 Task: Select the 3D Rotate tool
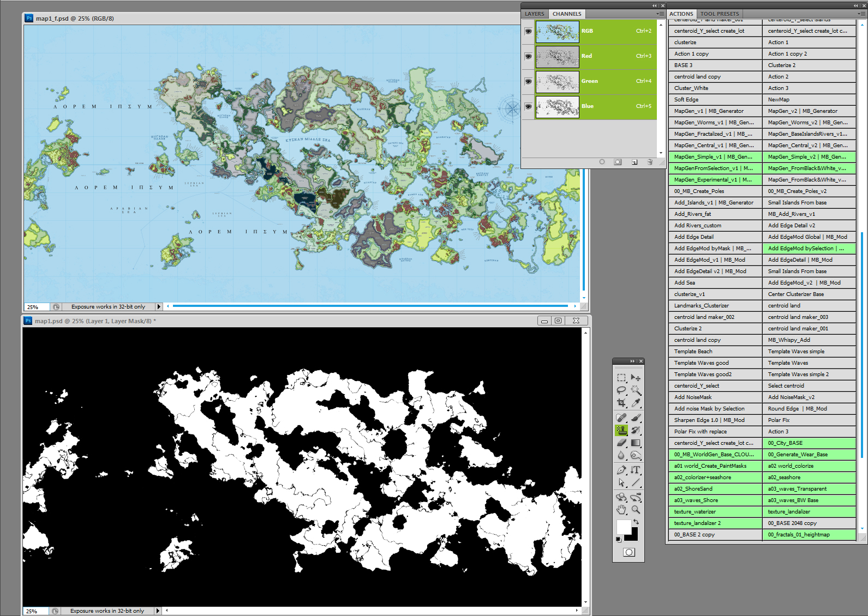621,497
